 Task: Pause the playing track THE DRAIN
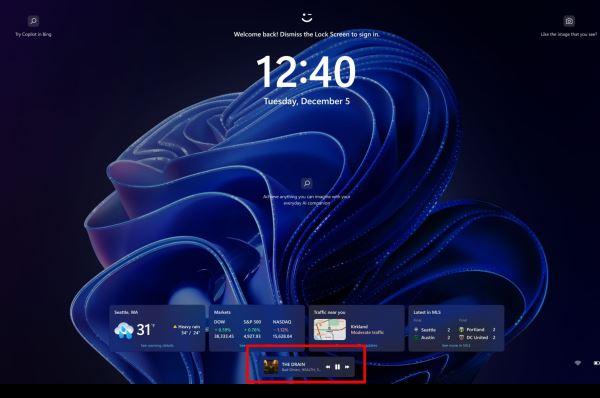point(337,367)
